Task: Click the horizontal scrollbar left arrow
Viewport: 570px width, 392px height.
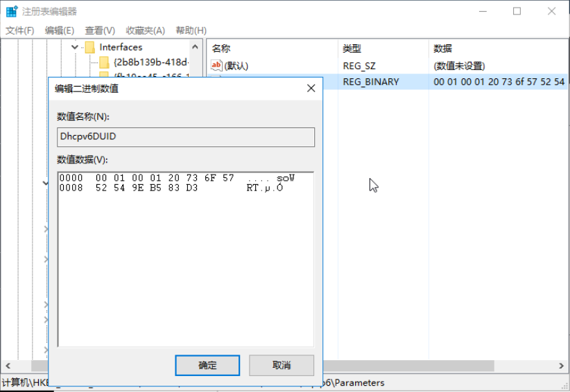Action: pos(8,366)
